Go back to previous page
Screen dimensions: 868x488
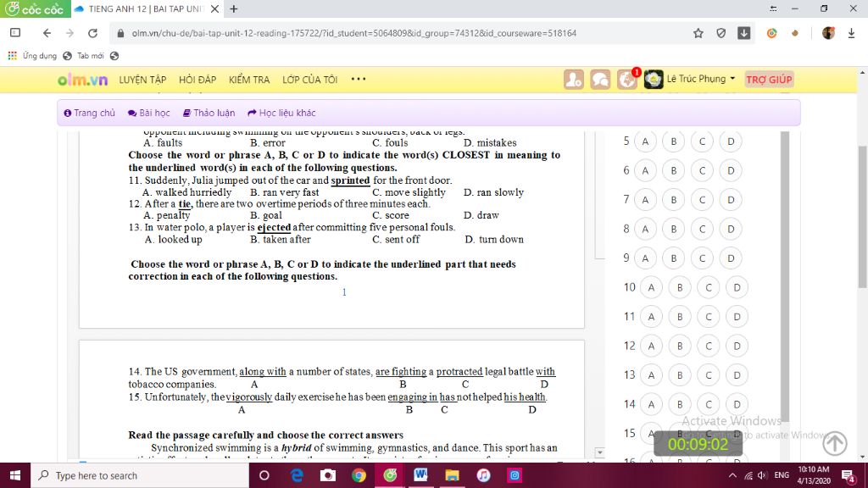tap(47, 33)
